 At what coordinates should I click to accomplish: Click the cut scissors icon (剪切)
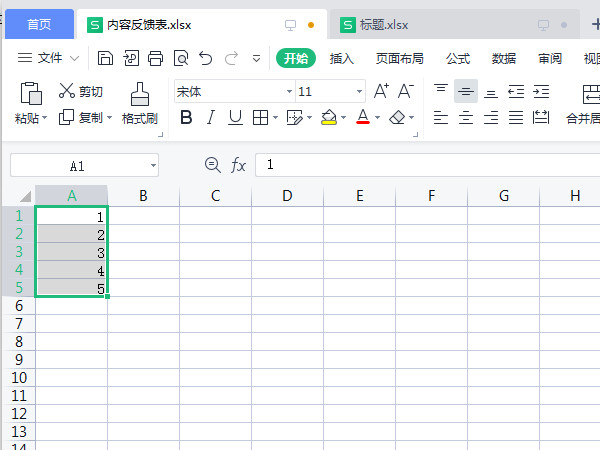68,91
